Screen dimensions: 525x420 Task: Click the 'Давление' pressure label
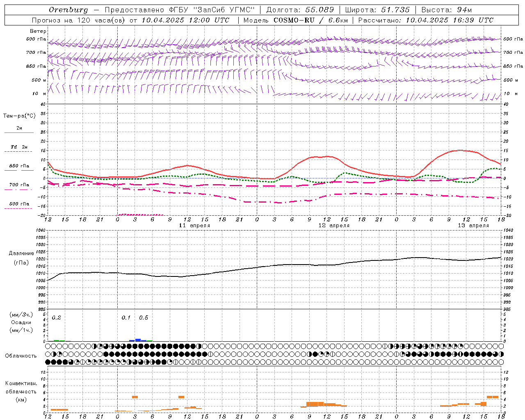(21, 253)
